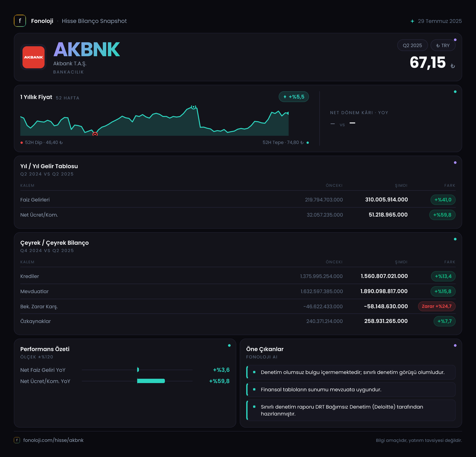This screenshot has height=457, width=476.
Task: Click the +%41,0 badge for Faiz Gelirleri
Action: coord(443,200)
